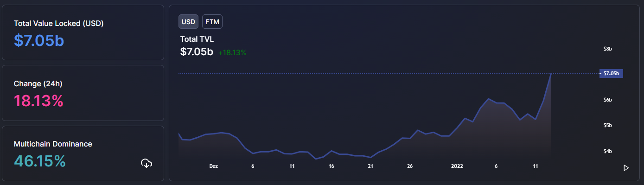Image resolution: width=644 pixels, height=185 pixels.
Task: Click the large $7.05b value in the left card
Action: coord(38,41)
